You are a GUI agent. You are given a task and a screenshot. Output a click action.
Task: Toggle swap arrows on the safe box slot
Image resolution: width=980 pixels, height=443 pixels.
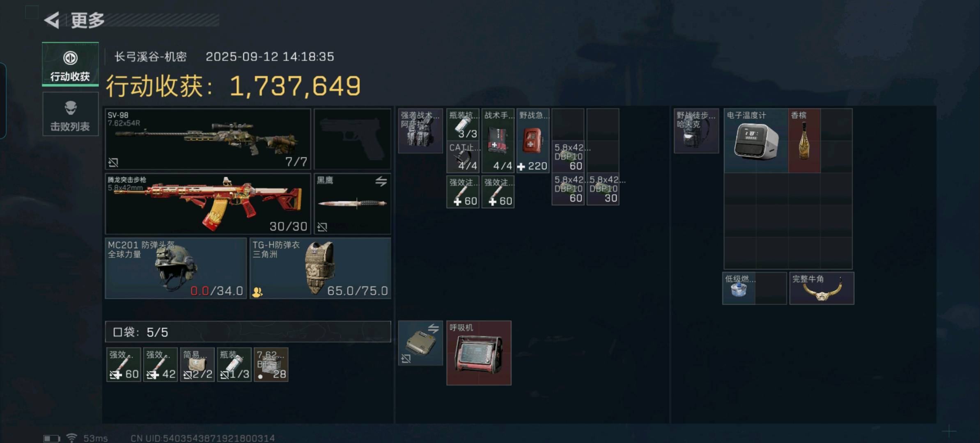pyautogui.click(x=433, y=328)
